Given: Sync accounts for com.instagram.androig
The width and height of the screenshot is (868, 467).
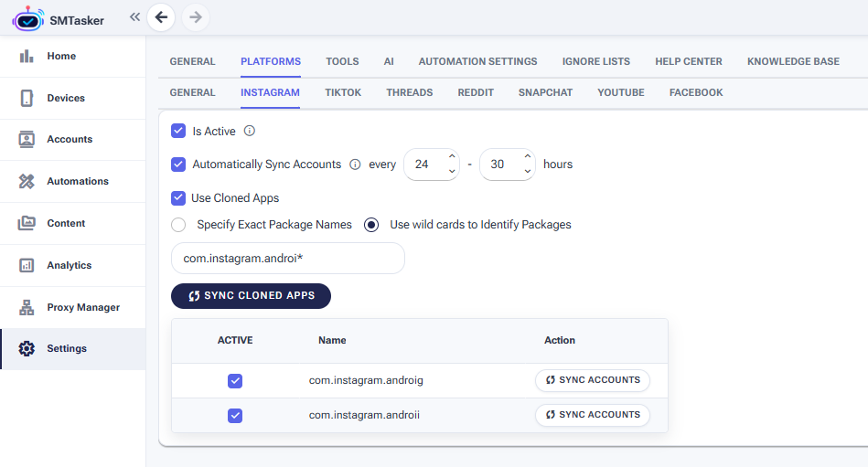Looking at the screenshot, I should click(593, 380).
